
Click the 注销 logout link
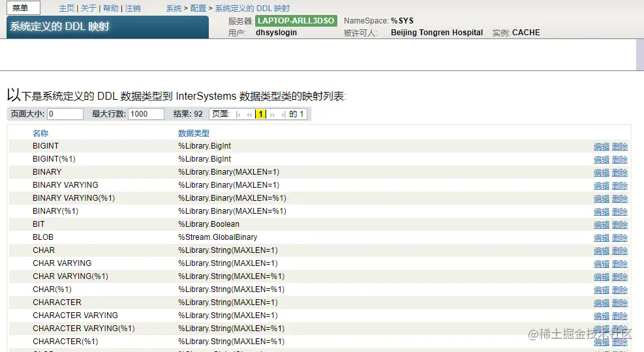[x=132, y=8]
